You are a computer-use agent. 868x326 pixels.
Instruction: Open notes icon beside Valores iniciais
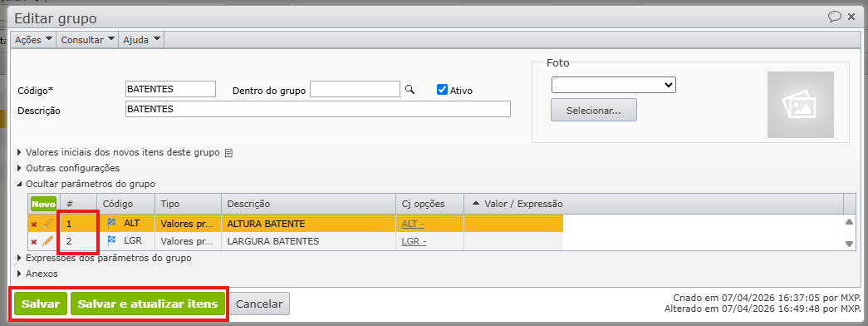[x=228, y=153]
